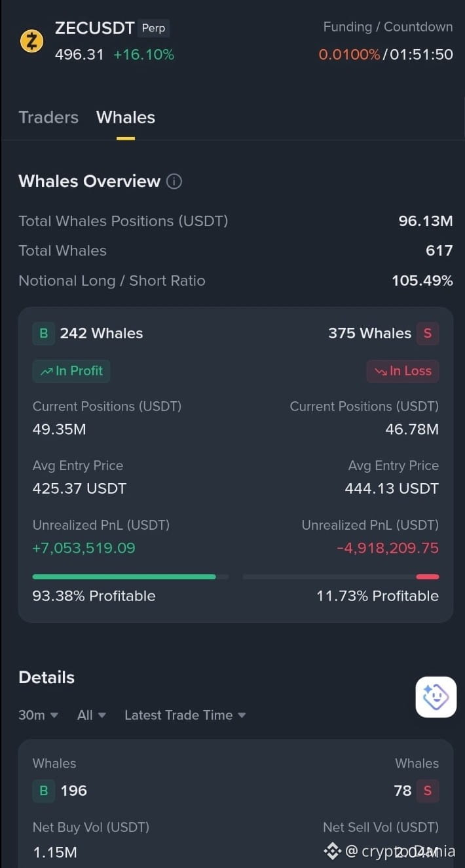
Task: Tap the Notional Long / Short Ratio row
Action: (236, 281)
